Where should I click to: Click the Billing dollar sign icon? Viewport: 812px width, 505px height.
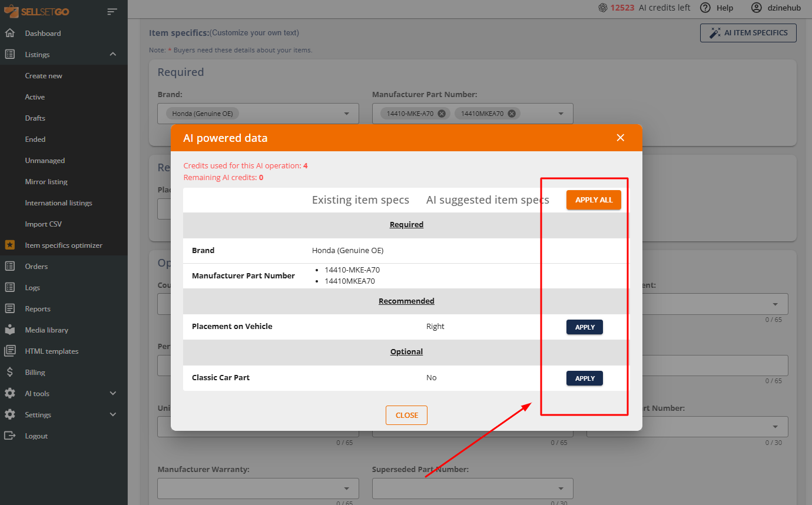(10, 373)
